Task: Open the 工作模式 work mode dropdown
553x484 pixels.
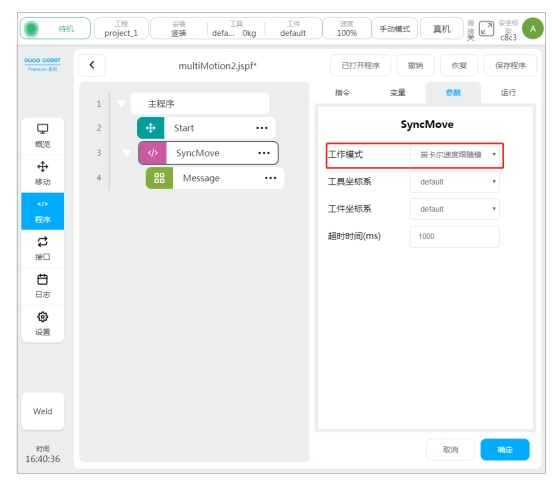Action: [x=455, y=155]
